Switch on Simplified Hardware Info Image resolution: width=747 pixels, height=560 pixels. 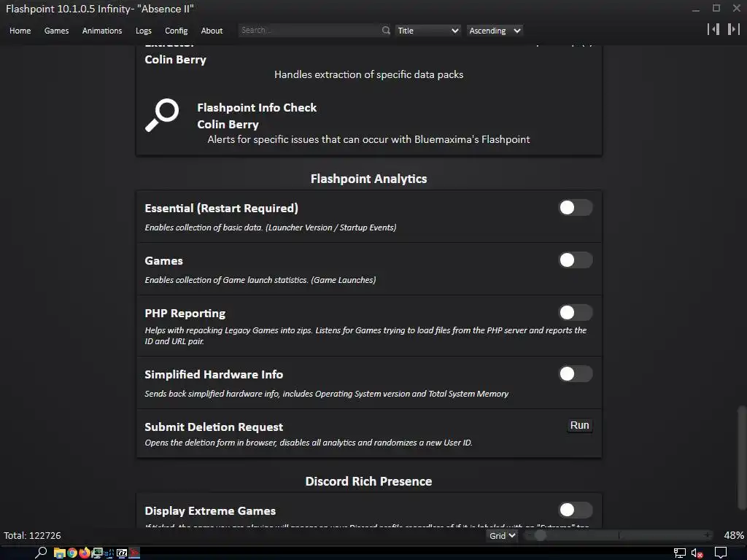(x=576, y=374)
